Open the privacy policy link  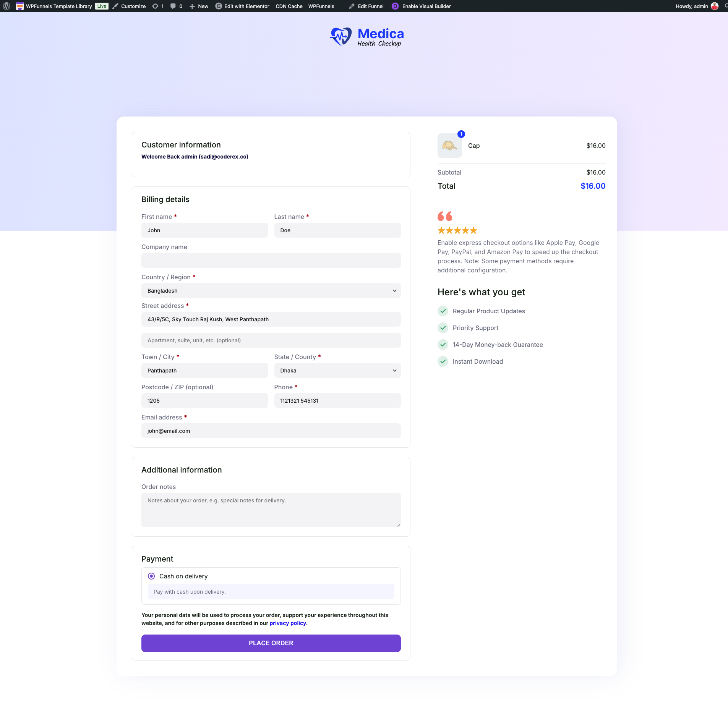pos(288,623)
